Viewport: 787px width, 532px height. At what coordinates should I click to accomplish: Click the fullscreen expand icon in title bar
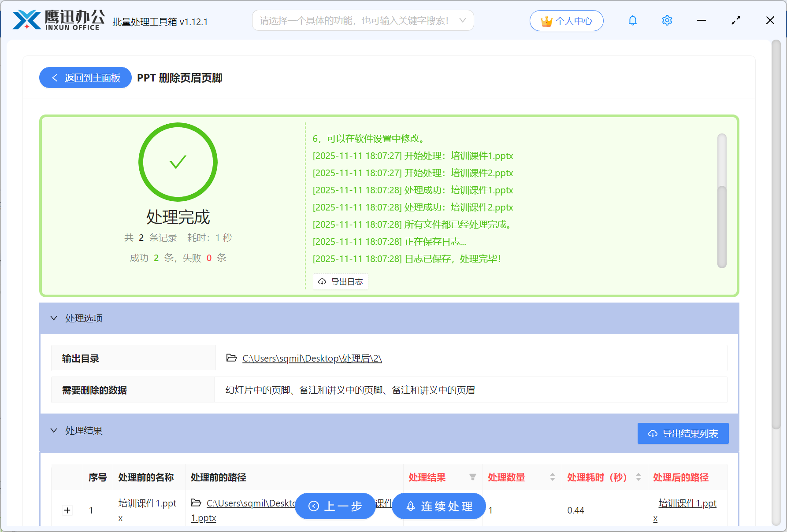pos(735,20)
